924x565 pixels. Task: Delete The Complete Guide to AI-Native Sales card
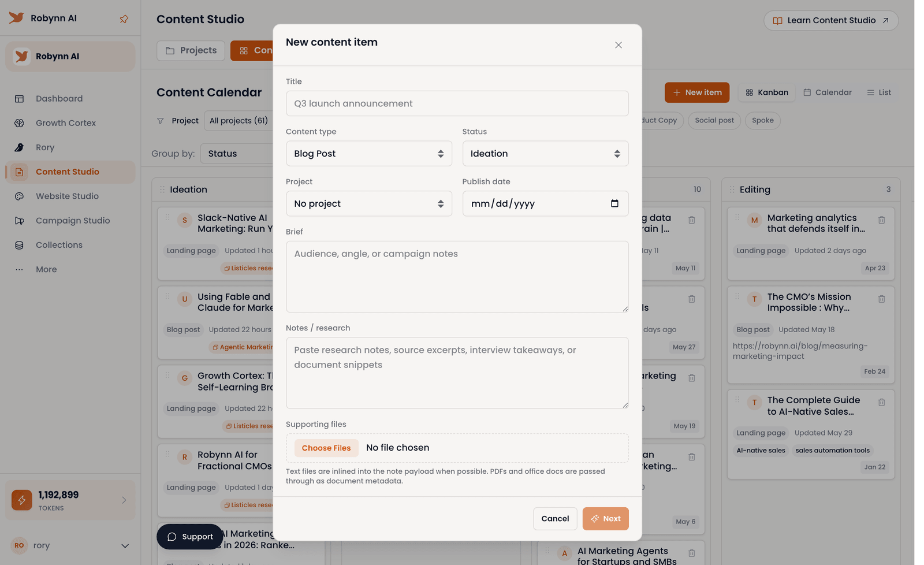pos(881,403)
